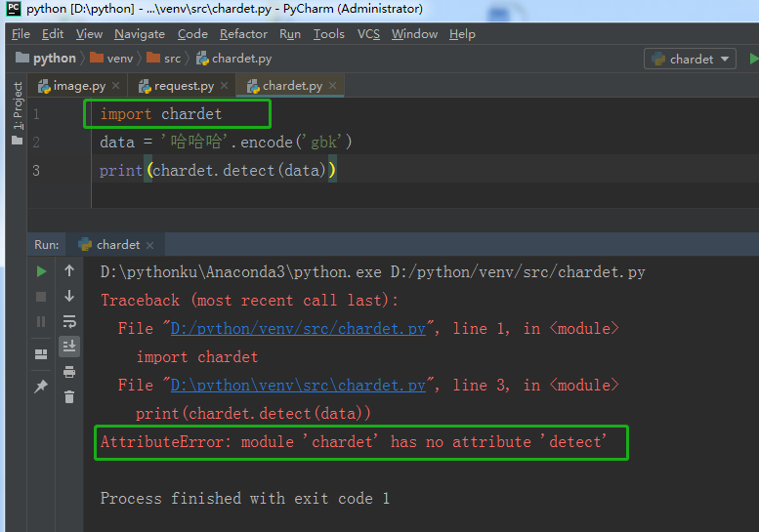This screenshot has width=759, height=532.
Task: Toggle the Project tool window sidebar button
Action: click(x=18, y=105)
